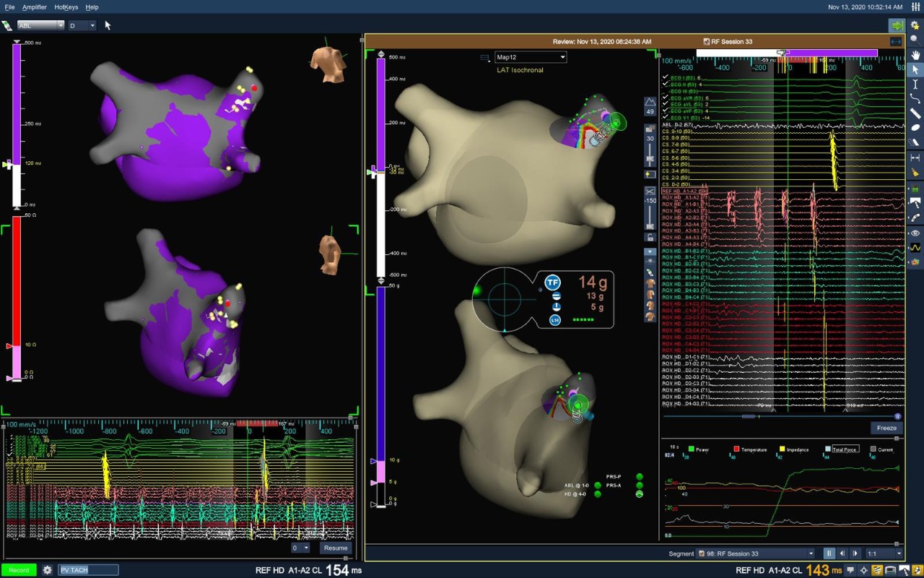Select the Total Force legend label

click(x=845, y=449)
